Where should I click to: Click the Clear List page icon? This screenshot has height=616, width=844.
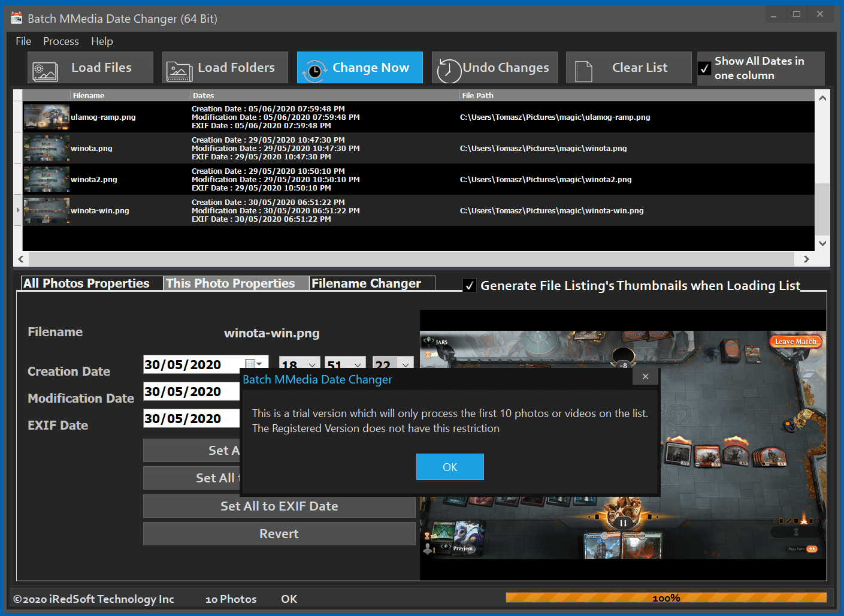[x=583, y=71]
